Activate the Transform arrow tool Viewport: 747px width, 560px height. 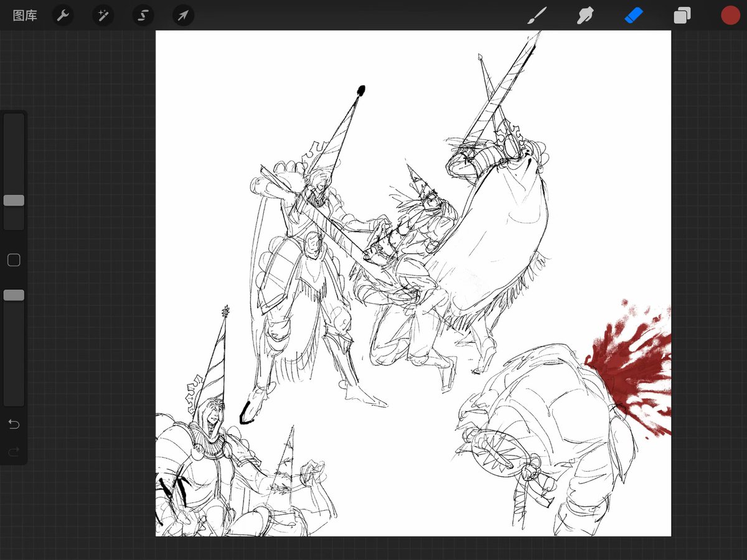[x=183, y=16]
